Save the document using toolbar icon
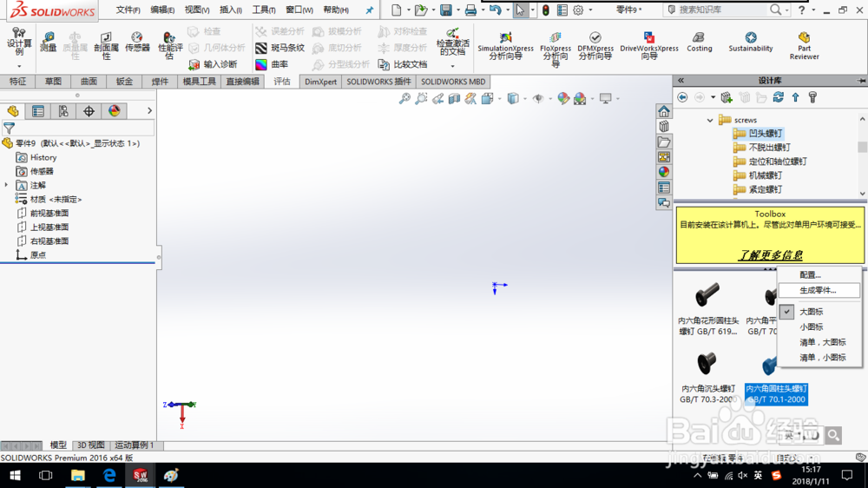 tap(445, 10)
